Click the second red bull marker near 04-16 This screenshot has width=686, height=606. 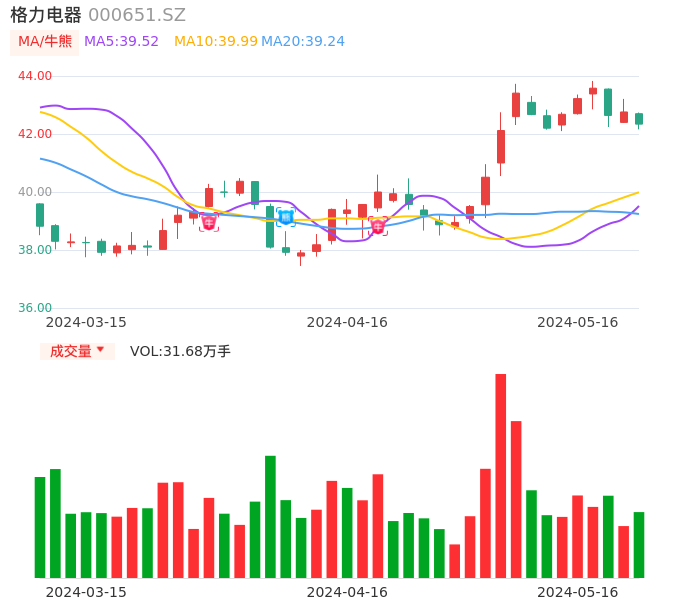(x=378, y=226)
